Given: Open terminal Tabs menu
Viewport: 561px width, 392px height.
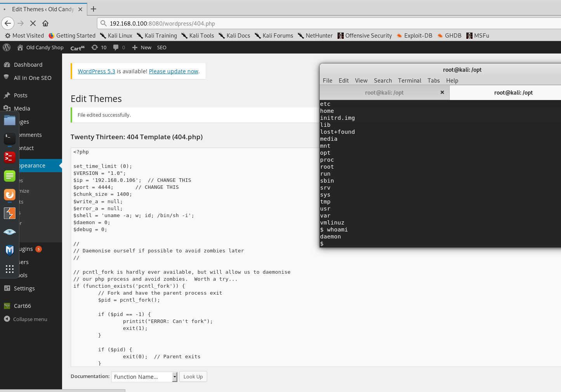Looking at the screenshot, I should click(434, 81).
